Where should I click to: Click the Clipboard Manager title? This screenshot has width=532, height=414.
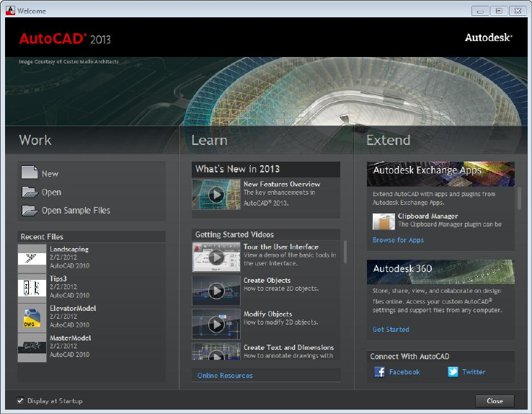pos(428,216)
